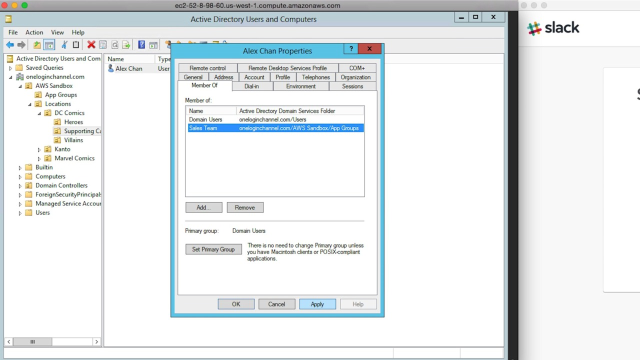The width and height of the screenshot is (640, 360).
Task: Collapse the onelogincchannel.com domain node
Action: [11, 77]
